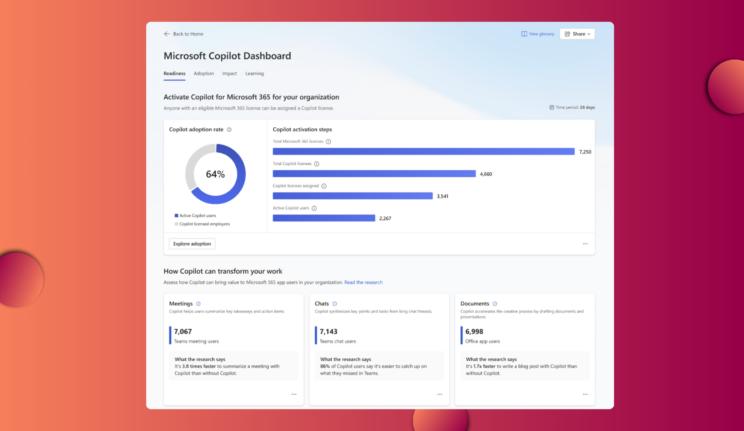
Task: Click the 7,250 licenses value
Action: (x=585, y=152)
